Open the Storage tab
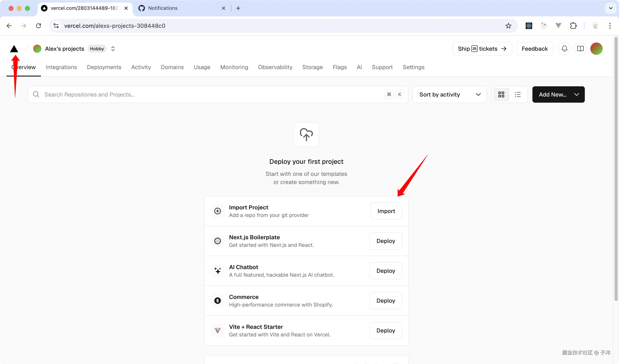 [x=312, y=67]
